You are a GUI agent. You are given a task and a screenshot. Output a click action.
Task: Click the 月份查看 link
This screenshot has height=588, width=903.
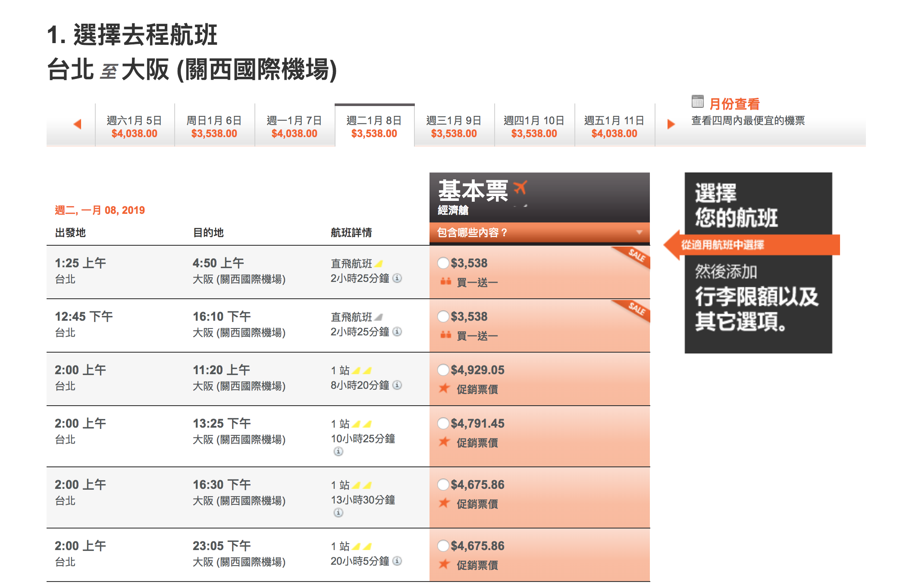click(x=734, y=103)
